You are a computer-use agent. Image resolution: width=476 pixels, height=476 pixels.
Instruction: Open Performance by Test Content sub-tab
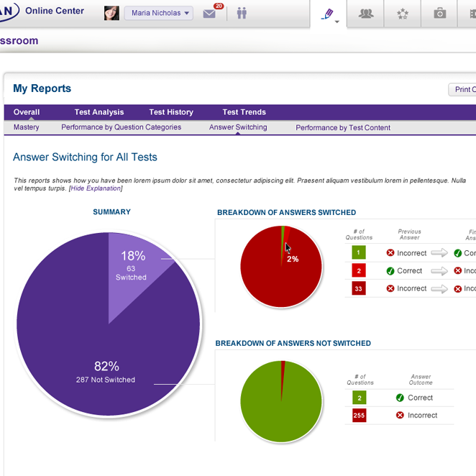click(x=343, y=128)
